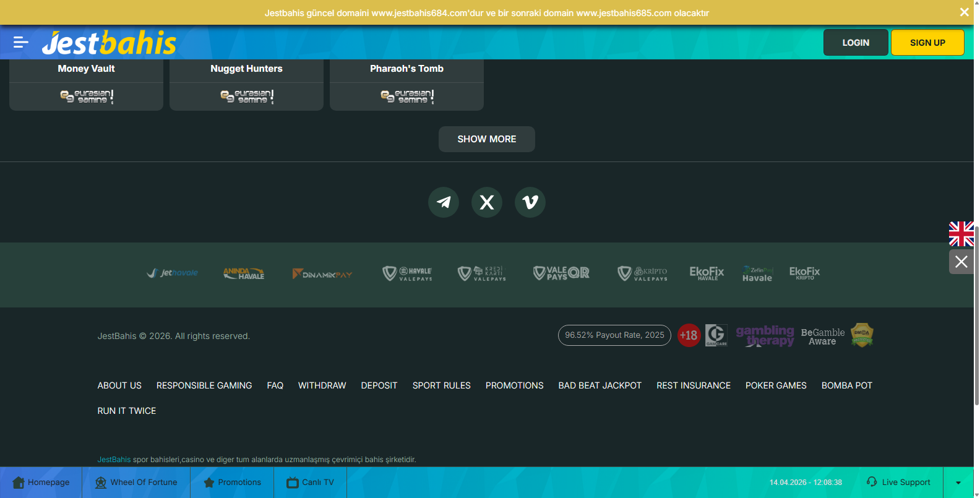Click the JestBahis link in footer description
Screen dimensions: 980x498
tap(114, 460)
